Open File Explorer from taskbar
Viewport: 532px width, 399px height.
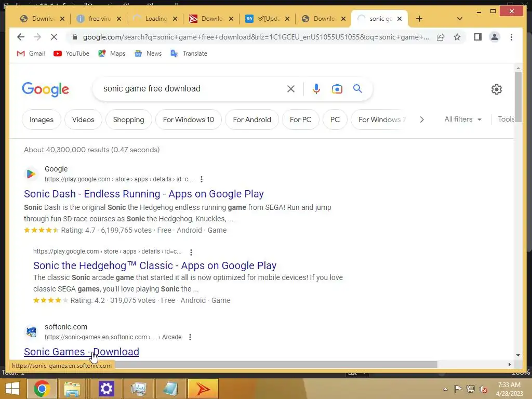(x=72, y=389)
